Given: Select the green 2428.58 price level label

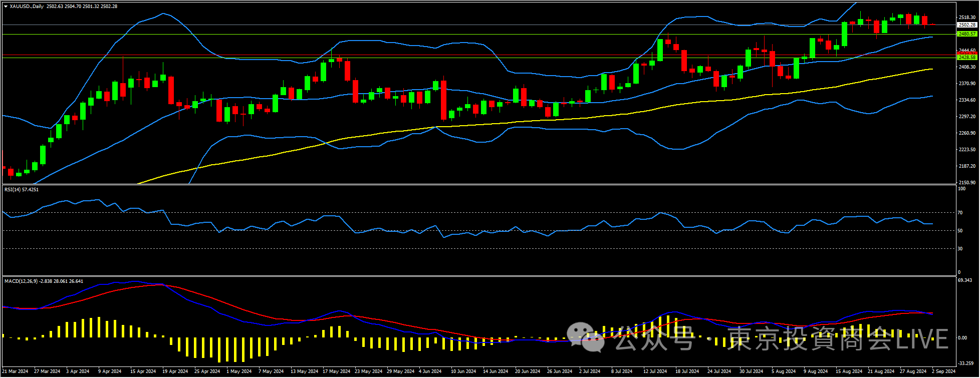Looking at the screenshot, I should [x=966, y=58].
